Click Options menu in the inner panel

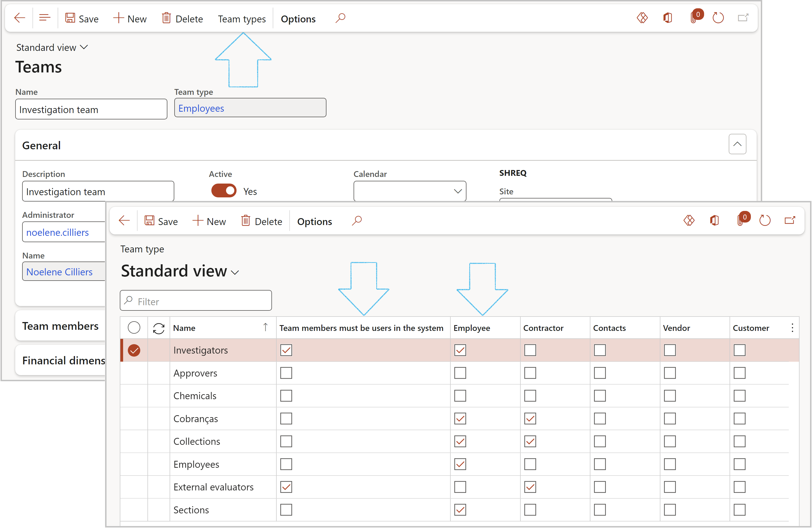click(314, 221)
